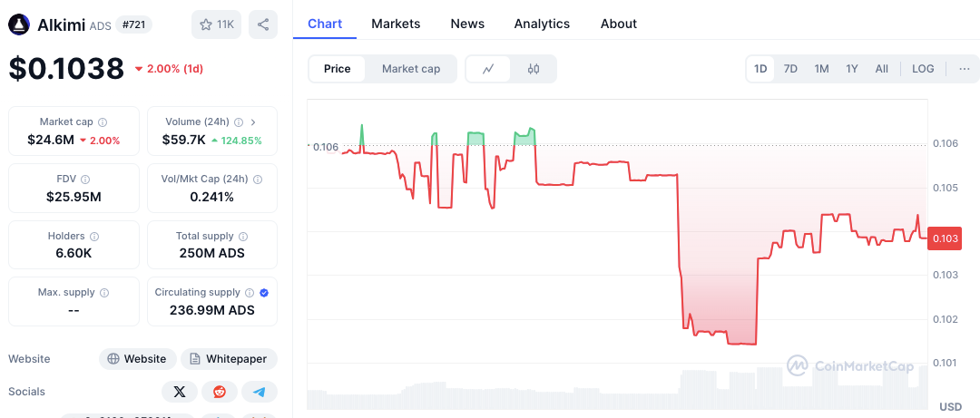Open the About tab

[x=619, y=24]
